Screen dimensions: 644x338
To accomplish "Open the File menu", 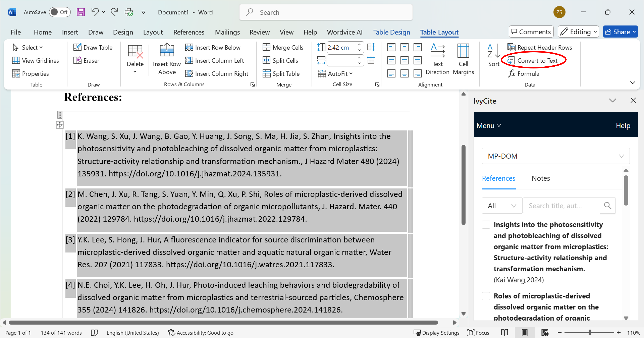I will [16, 32].
